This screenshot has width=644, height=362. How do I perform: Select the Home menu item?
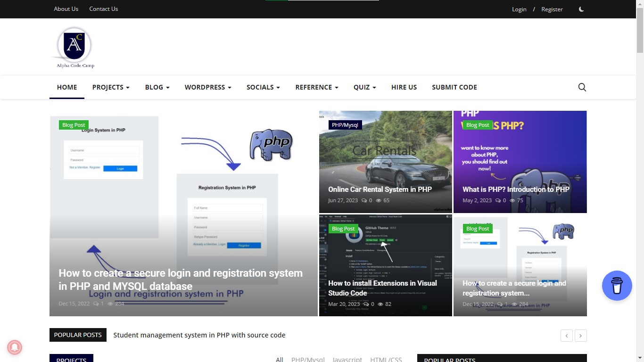[x=67, y=87]
